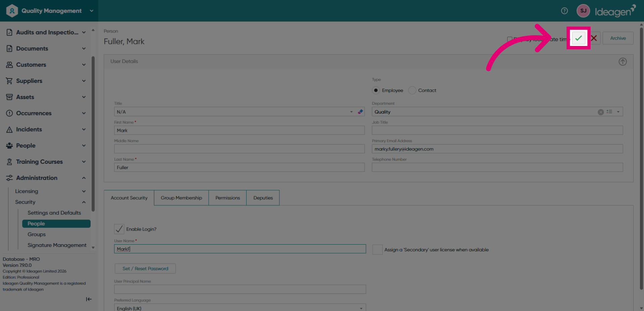644x311 pixels.
Task: Click the sidebar vertical scrollbar
Action: (x=93, y=134)
